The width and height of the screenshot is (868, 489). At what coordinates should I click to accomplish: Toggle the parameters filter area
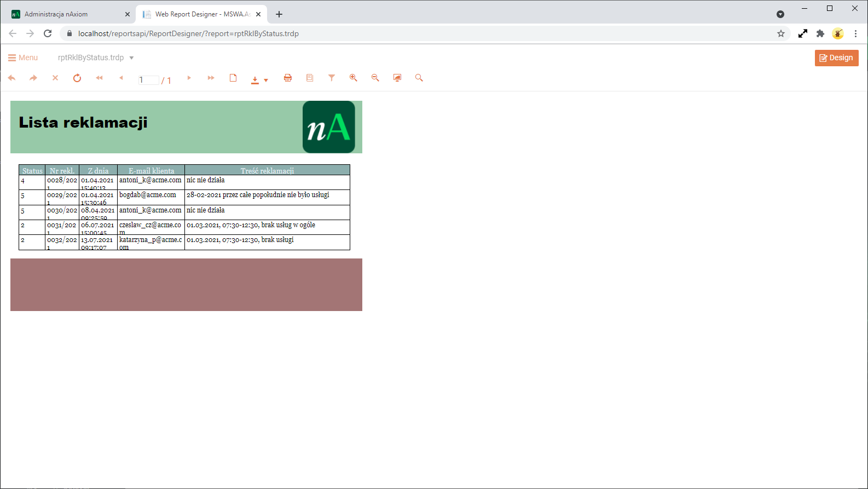332,78
